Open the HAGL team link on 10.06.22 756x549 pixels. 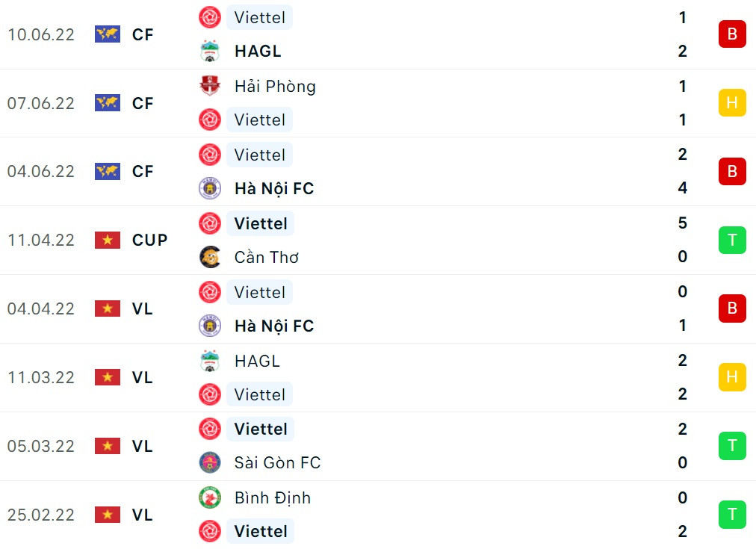coord(258,52)
